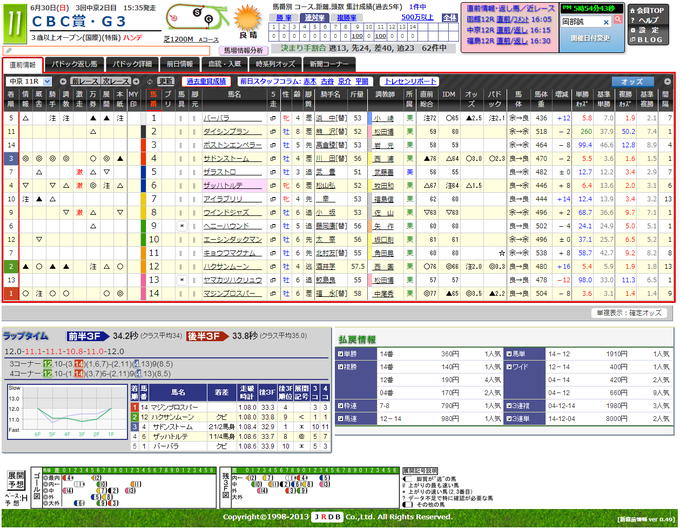Click the 単複表示：確定オッズ label

coord(629,313)
